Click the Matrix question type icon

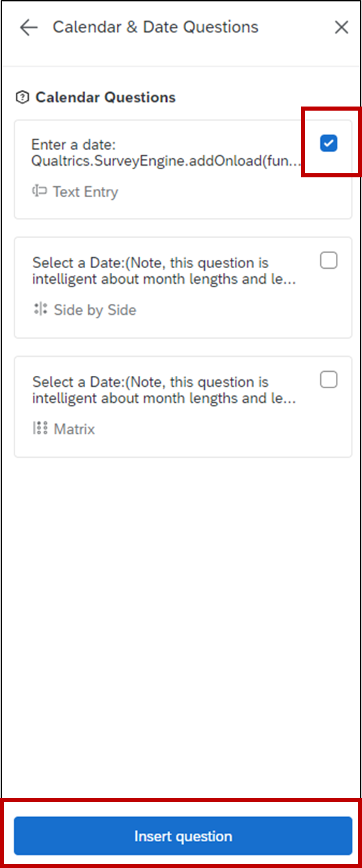[40, 429]
